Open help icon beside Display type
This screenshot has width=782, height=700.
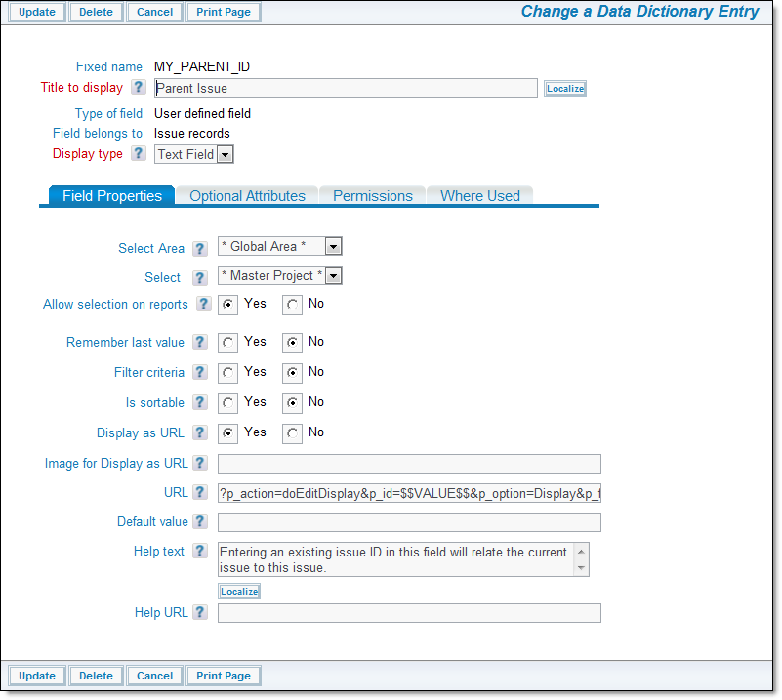click(x=139, y=154)
